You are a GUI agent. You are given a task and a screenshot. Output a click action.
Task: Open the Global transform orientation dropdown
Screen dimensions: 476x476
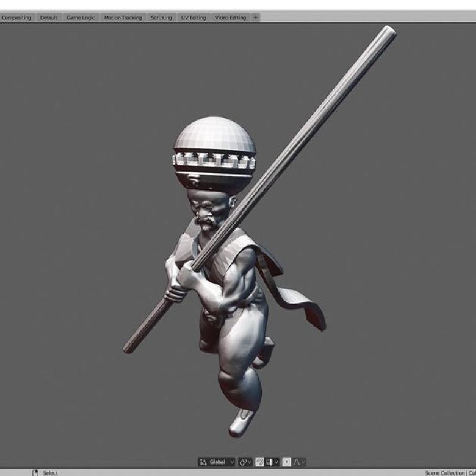tap(217, 462)
